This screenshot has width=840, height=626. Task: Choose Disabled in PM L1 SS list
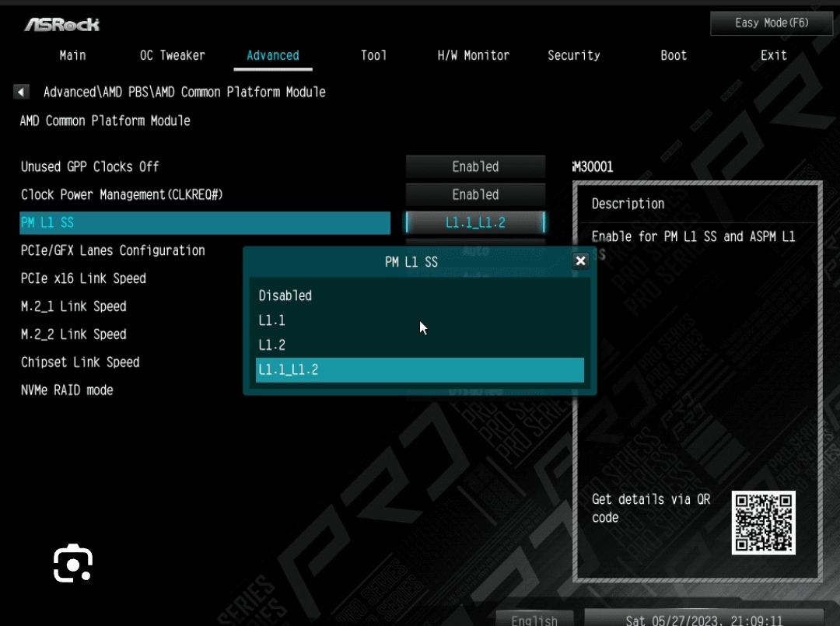pos(419,296)
